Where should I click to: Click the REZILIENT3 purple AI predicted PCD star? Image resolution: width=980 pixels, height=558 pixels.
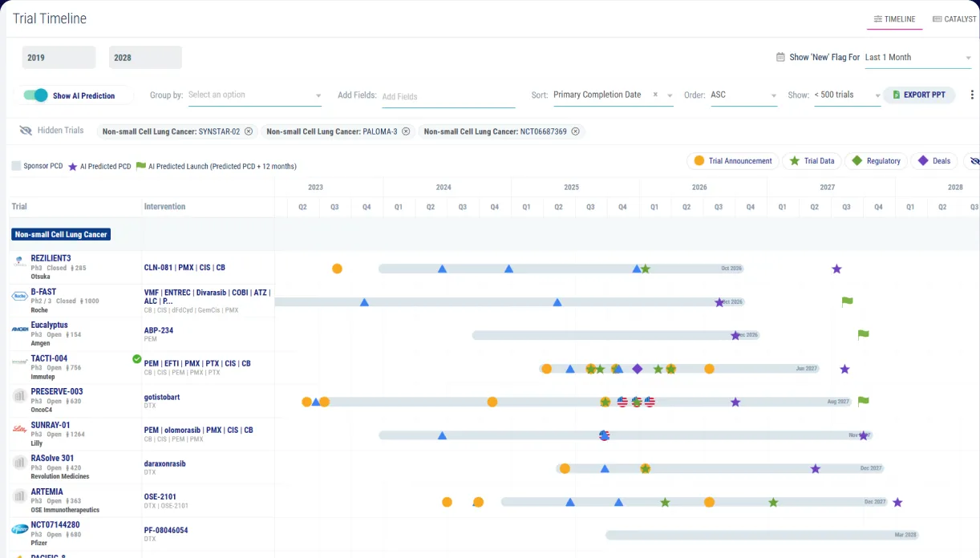(836, 269)
